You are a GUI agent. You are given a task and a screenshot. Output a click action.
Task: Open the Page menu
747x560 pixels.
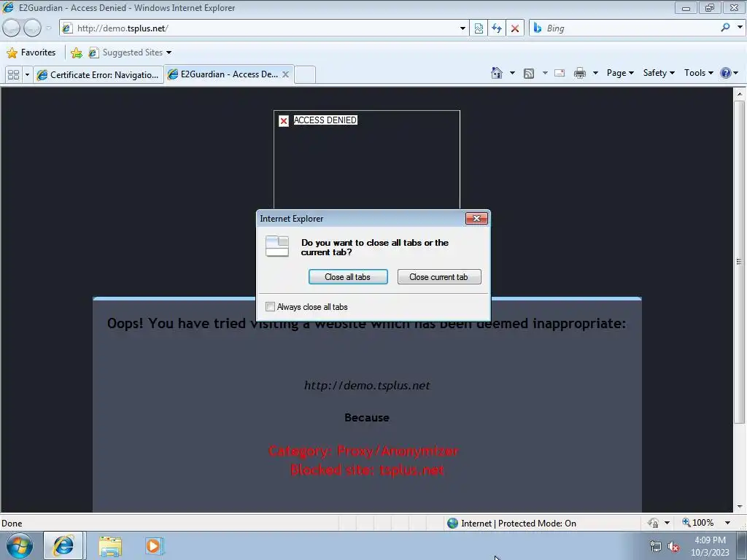[x=620, y=73]
